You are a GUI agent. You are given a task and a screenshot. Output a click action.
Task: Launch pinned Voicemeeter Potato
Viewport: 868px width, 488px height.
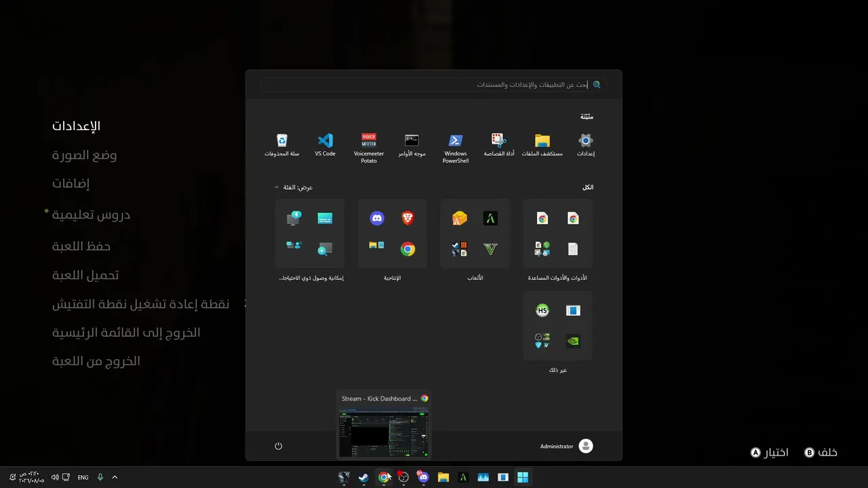click(369, 148)
